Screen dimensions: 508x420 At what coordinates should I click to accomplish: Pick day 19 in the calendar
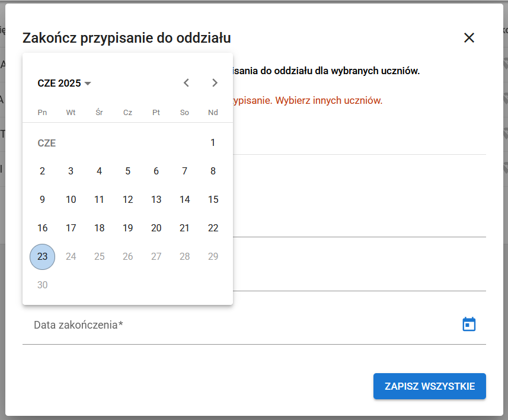click(x=127, y=228)
